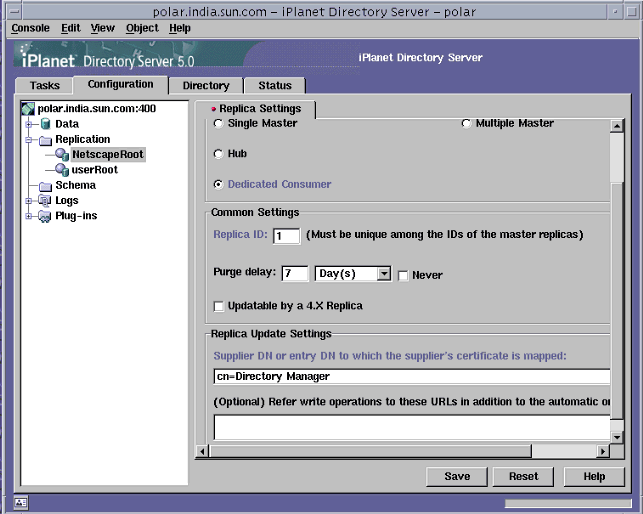Click the Schema folder icon
This screenshot has width=643, height=514.
(x=45, y=186)
